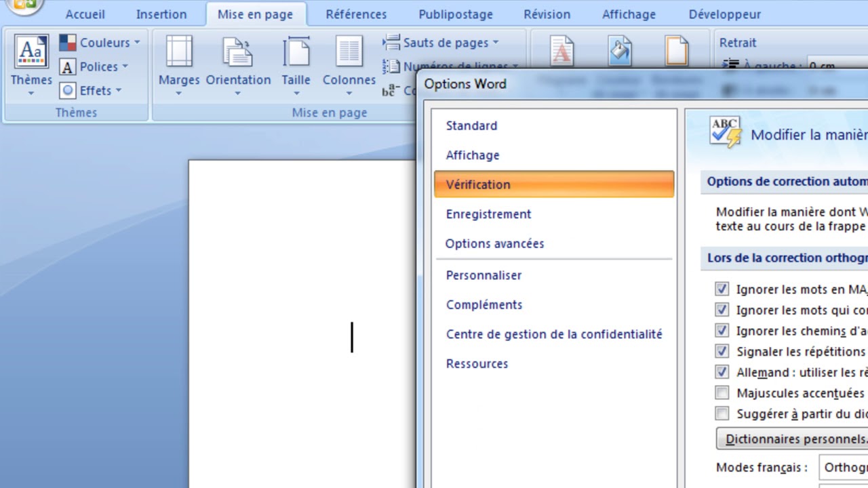Click the Effets theme effects icon

[68, 90]
